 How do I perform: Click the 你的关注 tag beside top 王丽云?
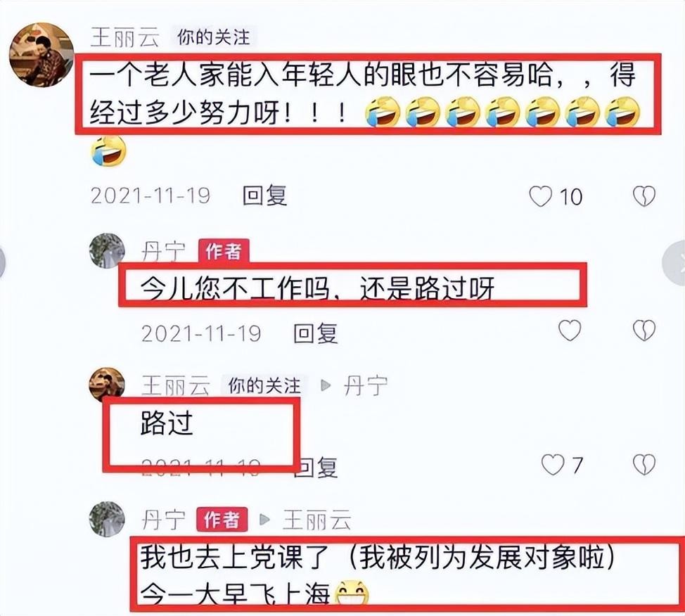pyautogui.click(x=214, y=37)
